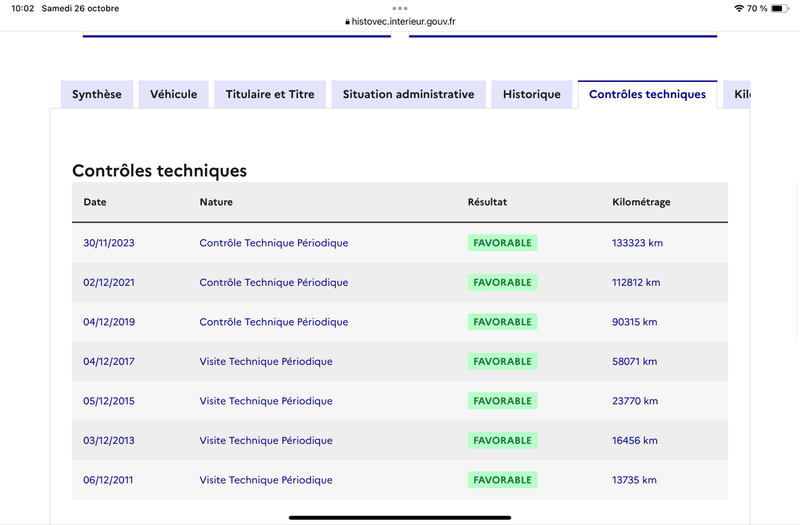
Task: Select the date 30/11/2023
Action: (x=109, y=243)
